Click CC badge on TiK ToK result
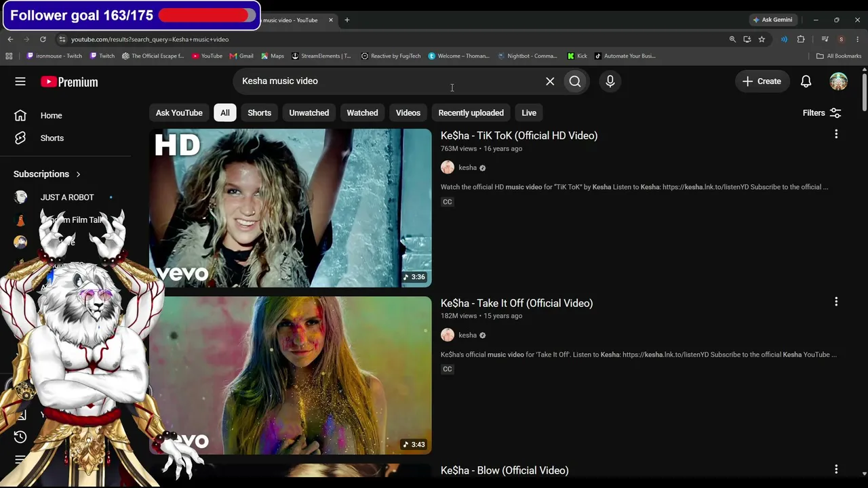This screenshot has height=488, width=868. [x=448, y=202]
